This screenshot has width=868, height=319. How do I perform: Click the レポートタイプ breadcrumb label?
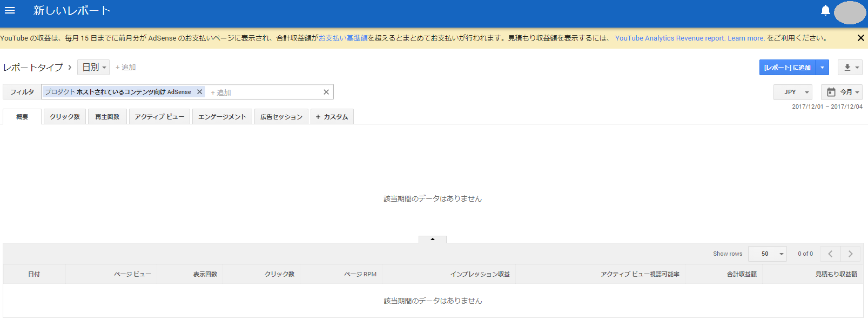coord(33,67)
